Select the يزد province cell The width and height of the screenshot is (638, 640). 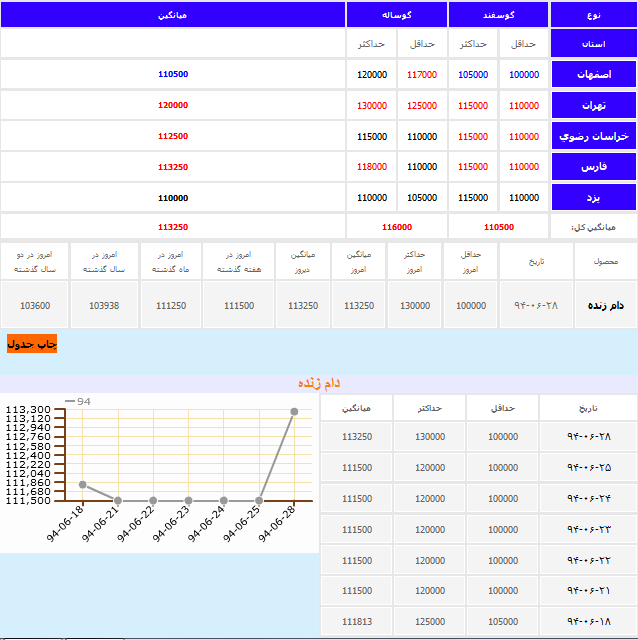594,198
